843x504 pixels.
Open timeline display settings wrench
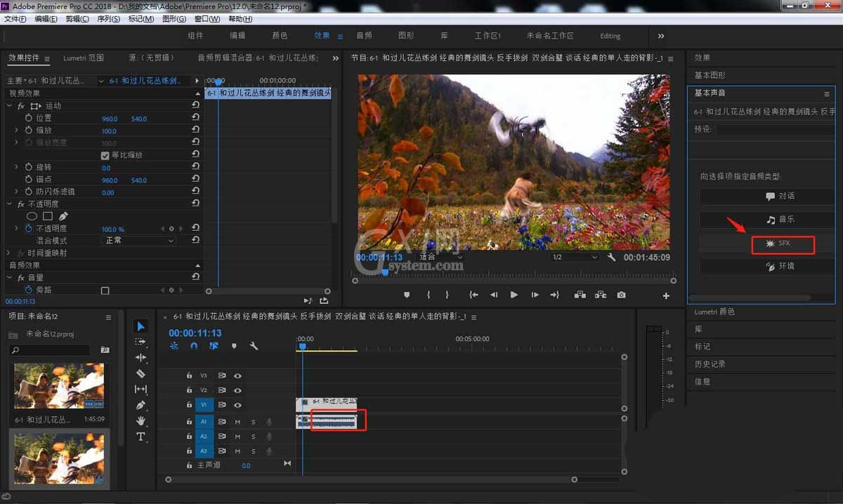(254, 346)
